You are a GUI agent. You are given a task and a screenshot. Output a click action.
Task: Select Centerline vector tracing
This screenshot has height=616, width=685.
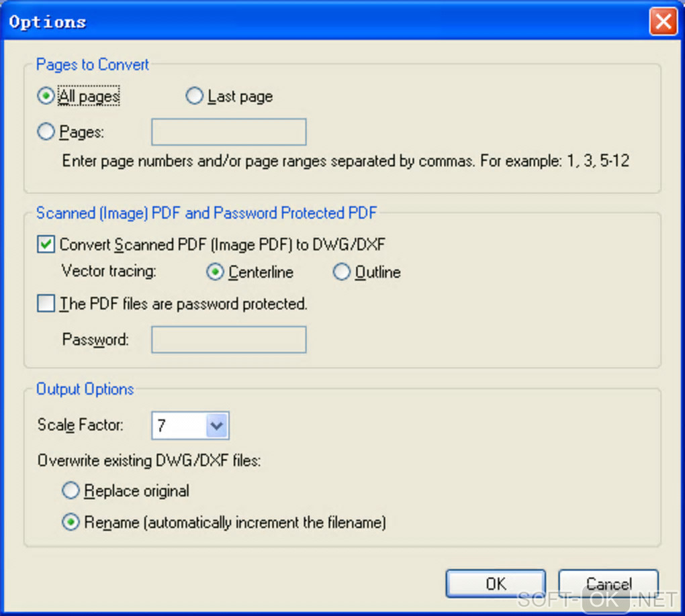(215, 272)
